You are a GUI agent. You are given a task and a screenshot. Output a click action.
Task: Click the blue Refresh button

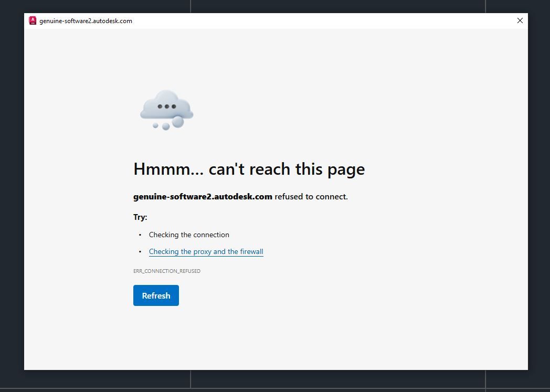pos(156,295)
